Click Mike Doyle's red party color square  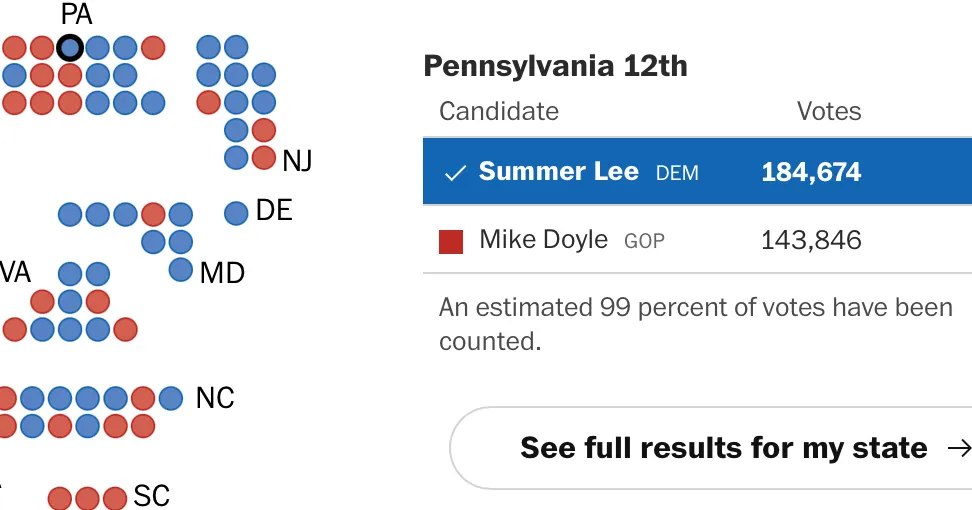click(x=451, y=242)
